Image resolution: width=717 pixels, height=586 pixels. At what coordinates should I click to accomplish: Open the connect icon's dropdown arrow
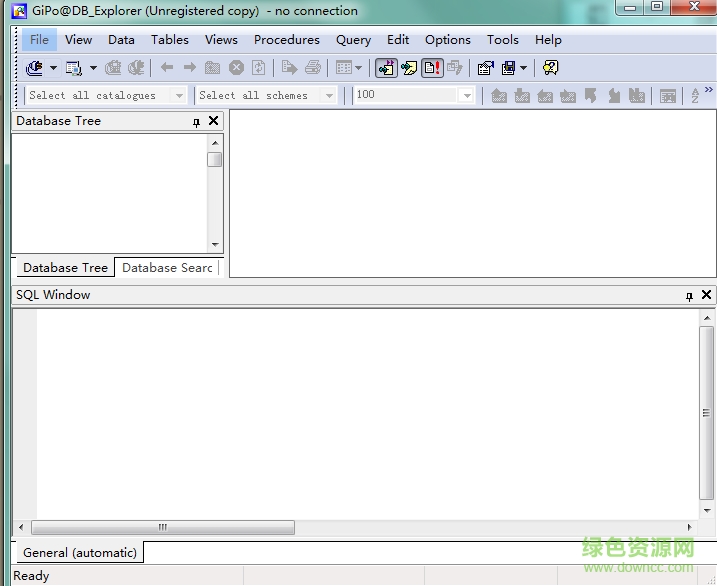coord(54,68)
